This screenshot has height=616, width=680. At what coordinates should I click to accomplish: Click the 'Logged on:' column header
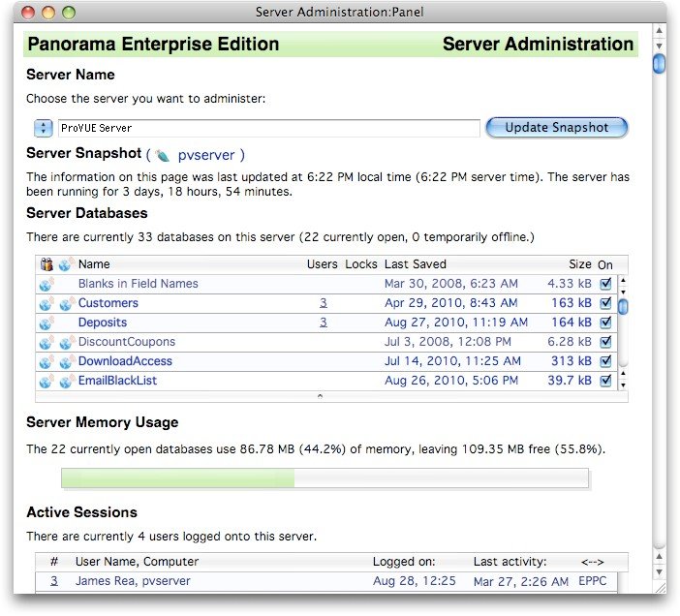404,562
